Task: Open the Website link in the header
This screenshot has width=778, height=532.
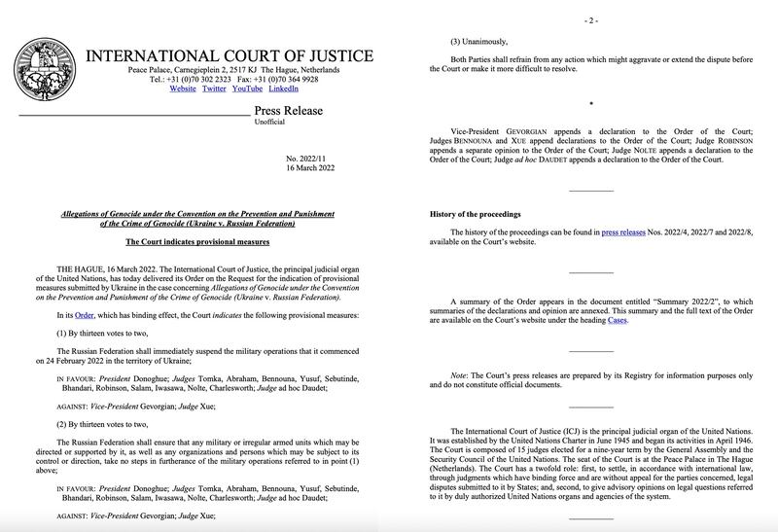Action: coord(183,89)
